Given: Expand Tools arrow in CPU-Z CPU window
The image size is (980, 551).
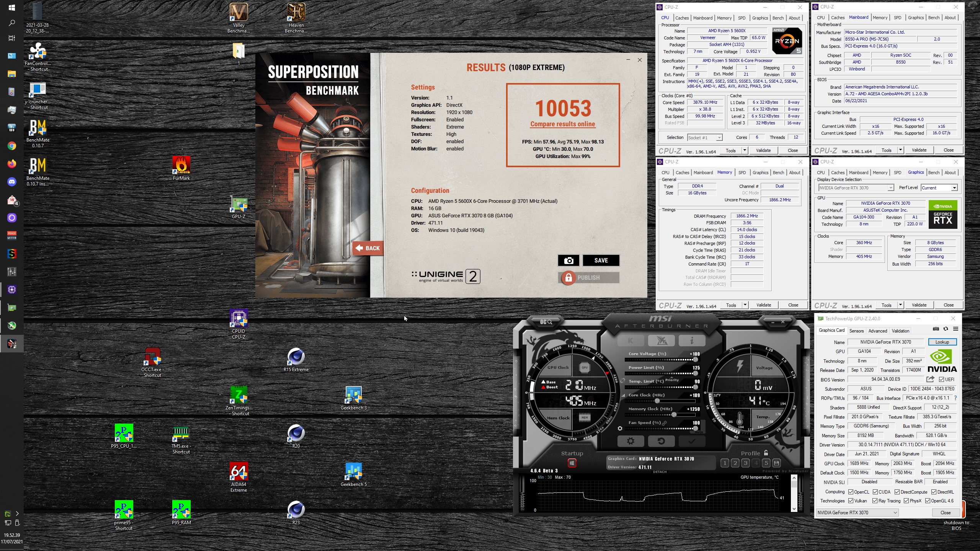Looking at the screenshot, I should click(x=745, y=150).
